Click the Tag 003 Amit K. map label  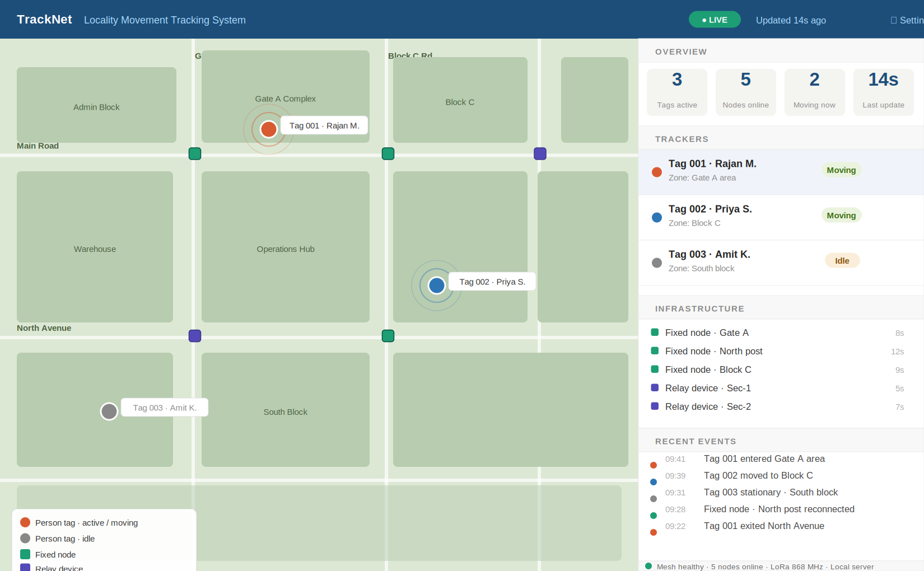click(x=165, y=408)
